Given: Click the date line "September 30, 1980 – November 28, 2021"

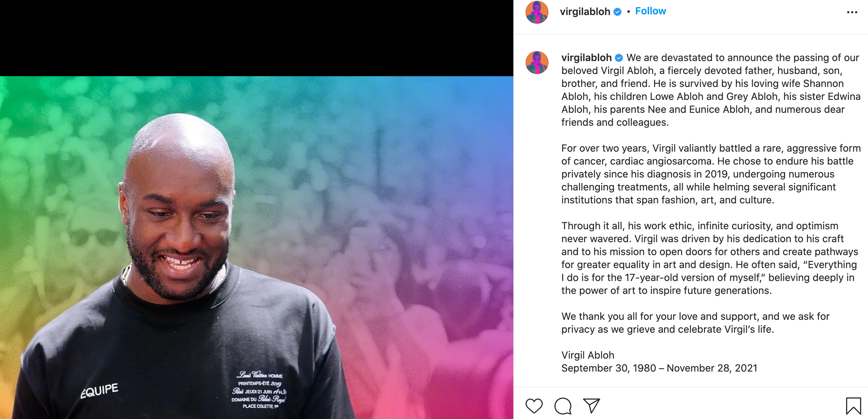Looking at the screenshot, I should [x=659, y=368].
